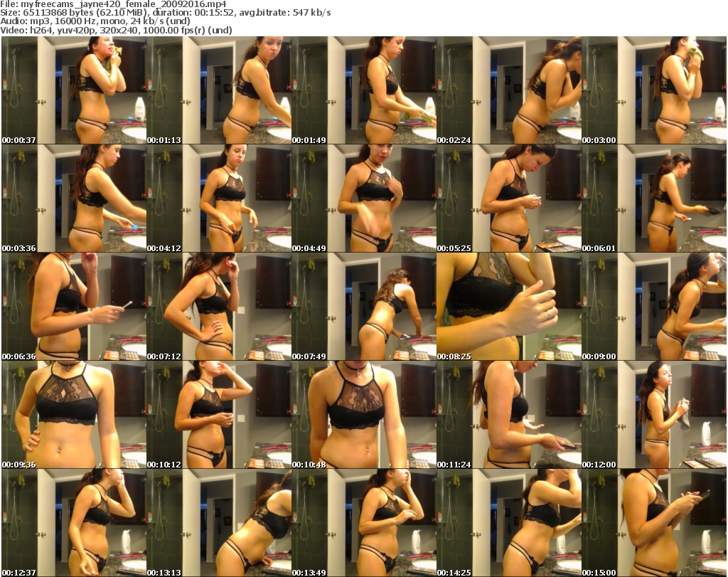Viewport: 728px width, 577px height.
Task: Select the 00:06:36 frame
Action: coord(74,307)
